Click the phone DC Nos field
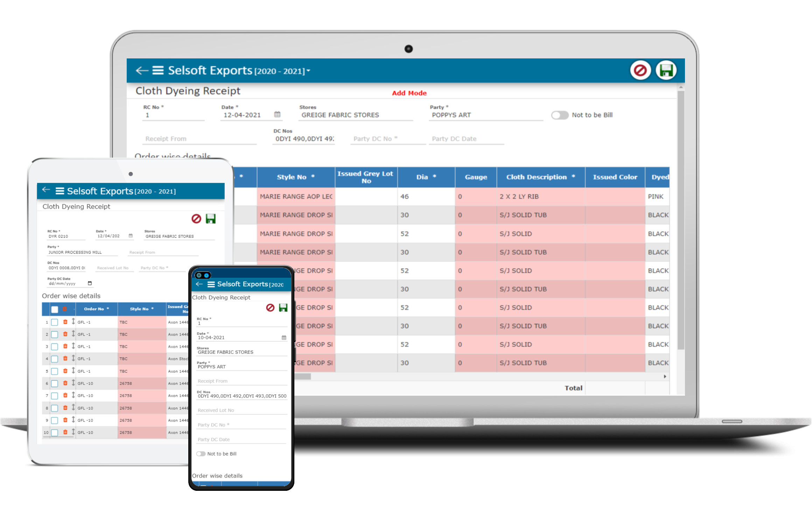The image size is (812, 509). coord(241,396)
